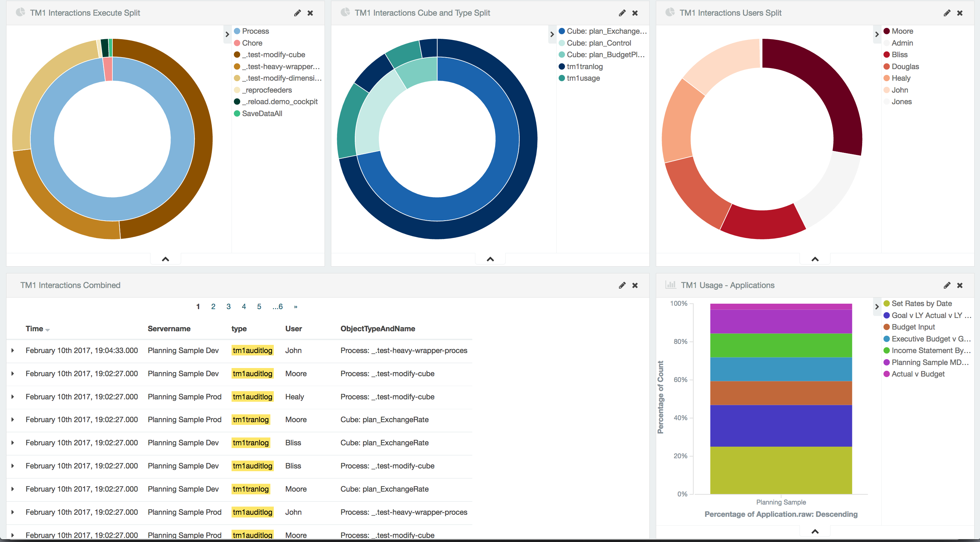Edit the TM1 Usage Applications panel
This screenshot has width=980, height=542.
[x=947, y=285]
